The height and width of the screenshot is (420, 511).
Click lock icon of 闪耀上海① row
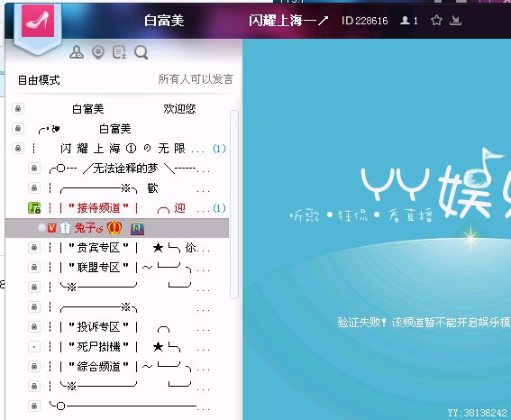tap(18, 149)
